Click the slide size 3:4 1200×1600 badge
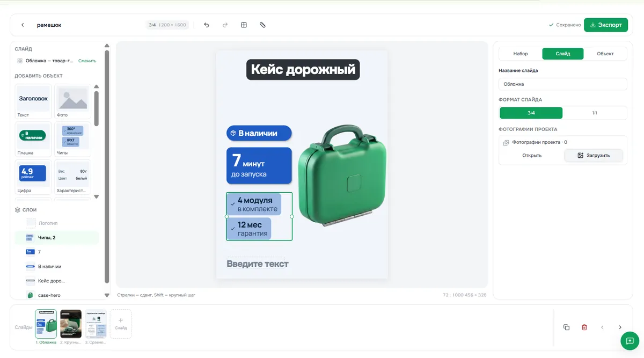The height and width of the screenshot is (358, 644). [167, 25]
